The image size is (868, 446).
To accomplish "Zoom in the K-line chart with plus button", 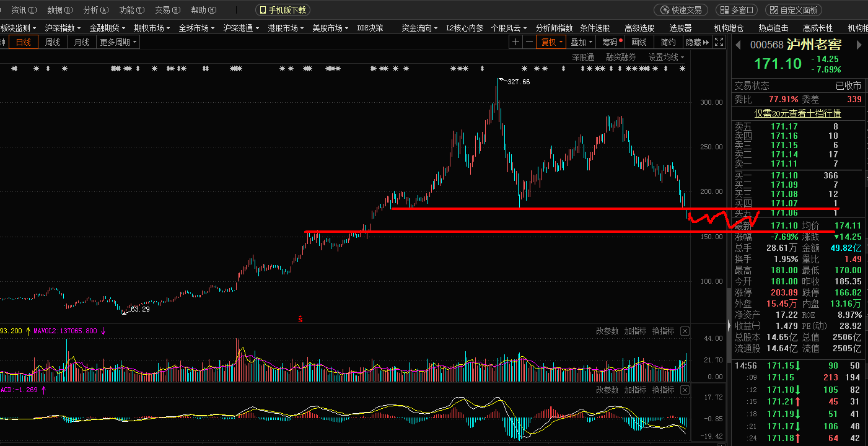I will [x=515, y=42].
